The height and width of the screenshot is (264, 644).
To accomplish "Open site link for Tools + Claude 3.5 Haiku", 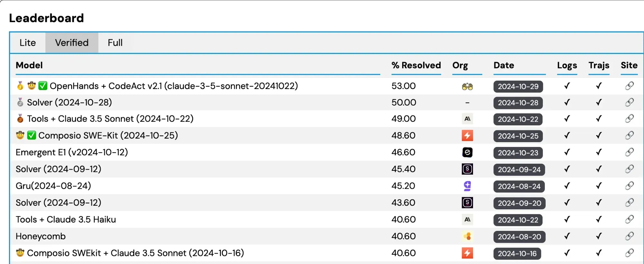I will pyautogui.click(x=629, y=219).
